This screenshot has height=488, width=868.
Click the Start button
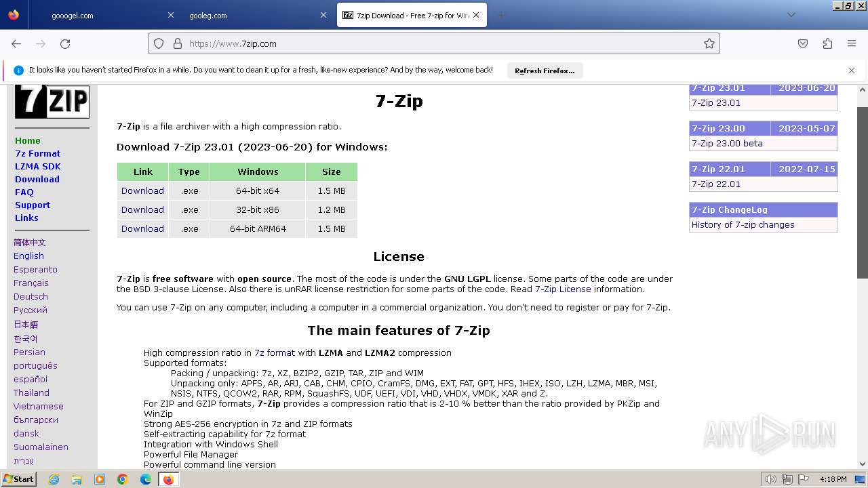18,479
